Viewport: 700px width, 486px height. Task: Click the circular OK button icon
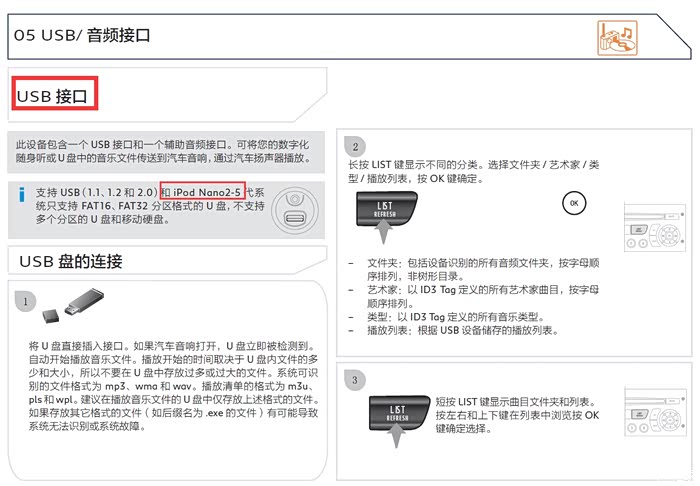[x=572, y=201]
